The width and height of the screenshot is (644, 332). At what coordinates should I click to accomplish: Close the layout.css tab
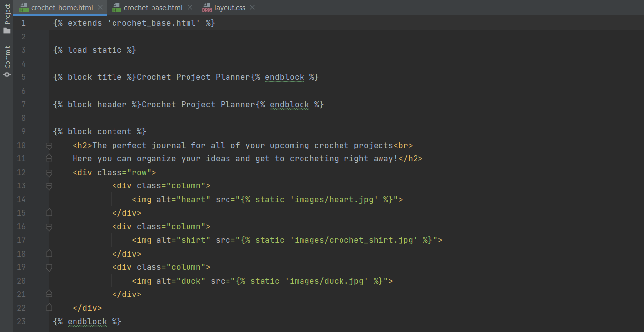252,7
